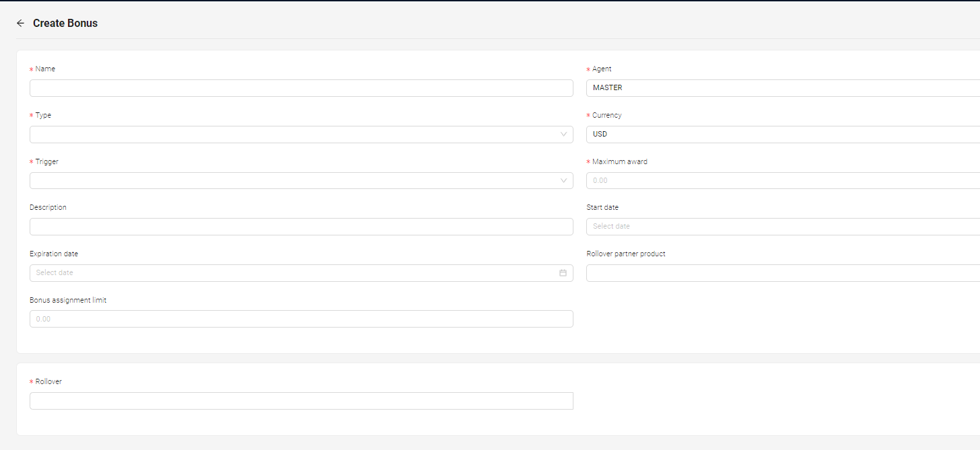
Task: Open the calendar icon on Expiration date
Action: click(x=563, y=272)
